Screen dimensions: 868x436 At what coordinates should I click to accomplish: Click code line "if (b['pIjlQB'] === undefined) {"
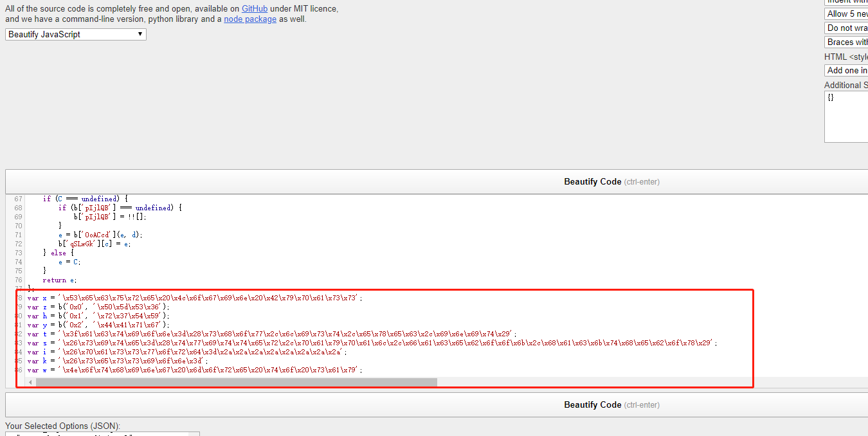120,208
